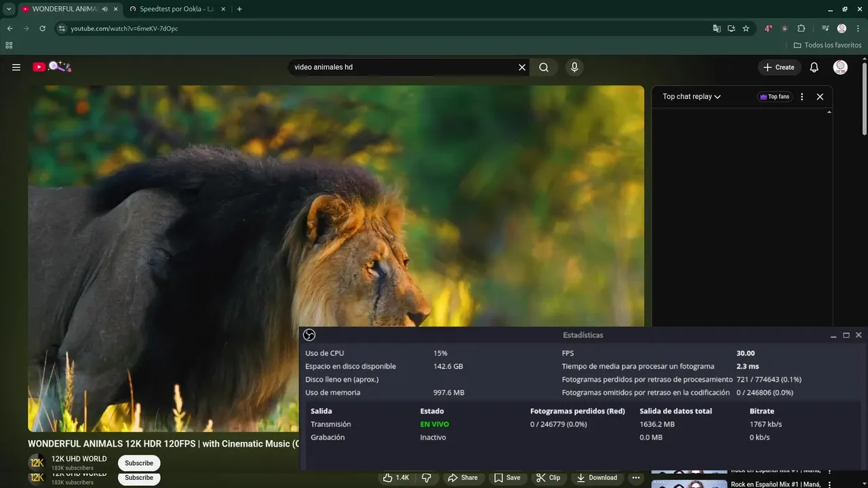Viewport: 868px width, 488px height.
Task: Click the video title WONDERFUL ANIMALS 12K
Action: click(163, 444)
